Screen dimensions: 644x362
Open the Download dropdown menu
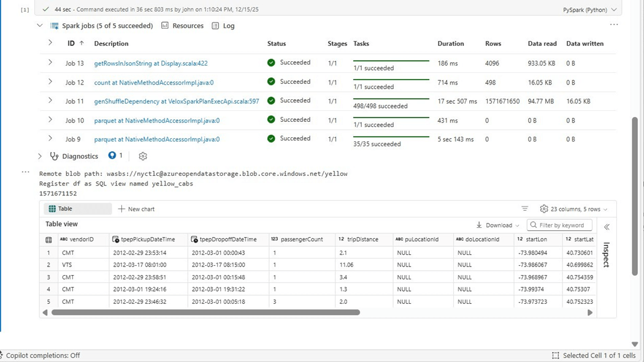(x=498, y=225)
